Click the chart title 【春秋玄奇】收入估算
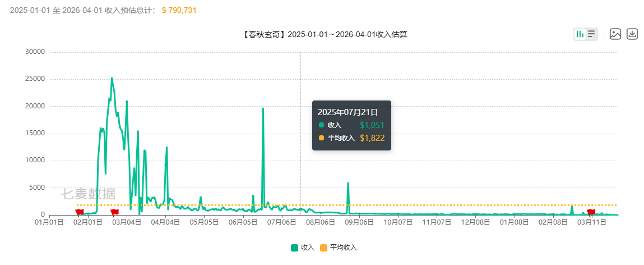This screenshot has width=644, height=265. tap(325, 34)
